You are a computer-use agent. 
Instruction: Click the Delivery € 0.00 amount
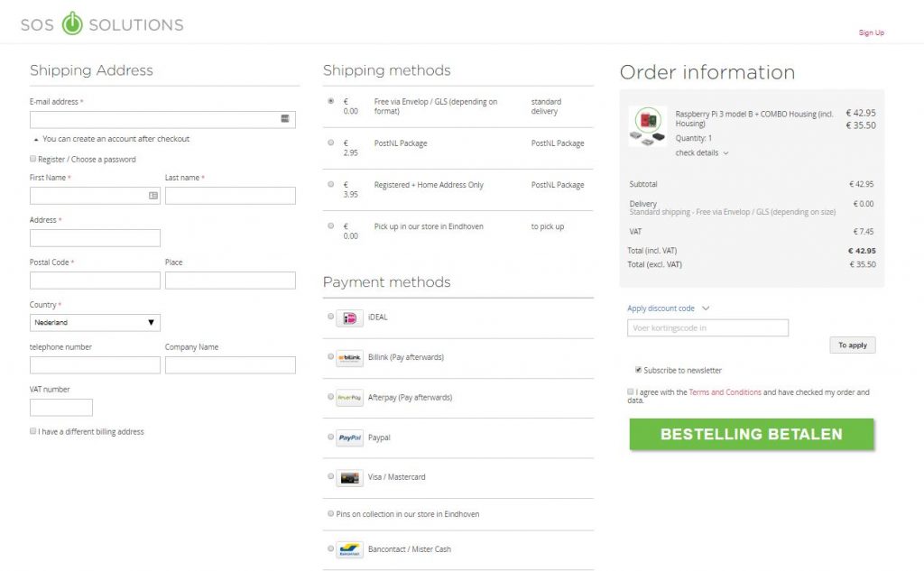[864, 204]
